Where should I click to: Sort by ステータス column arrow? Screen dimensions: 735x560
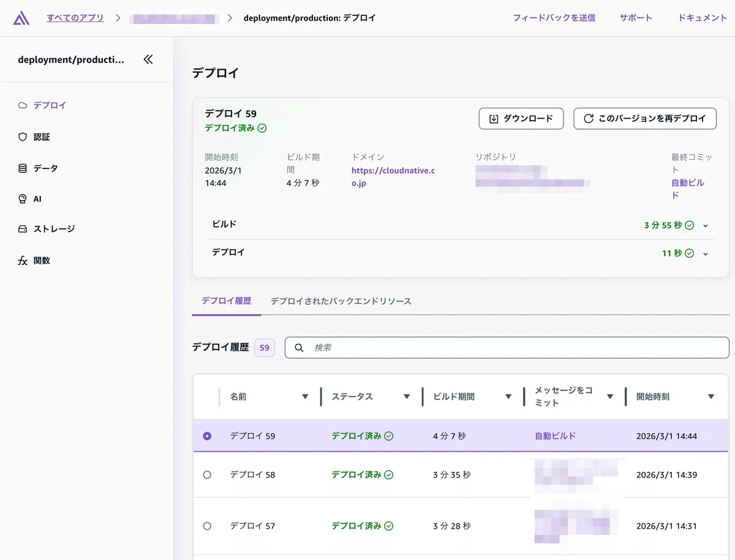click(406, 397)
